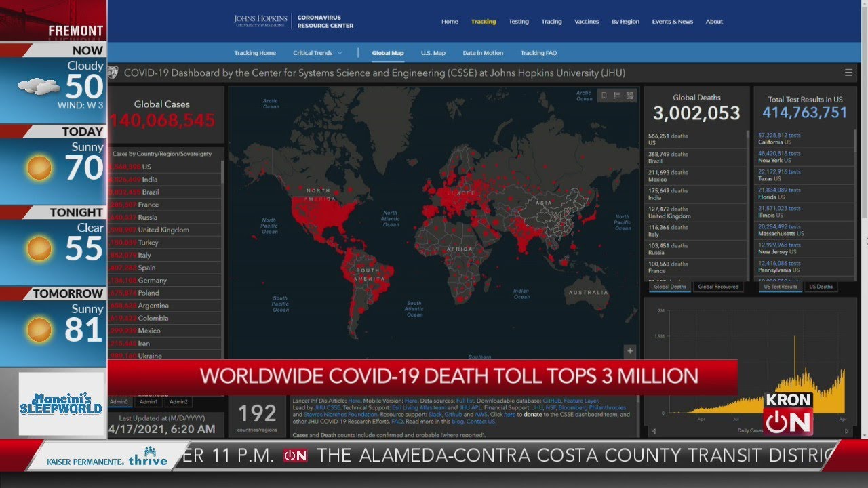Click the 116,366 deaths Italy row
Viewport: 868px width, 488px height.
pos(696,231)
